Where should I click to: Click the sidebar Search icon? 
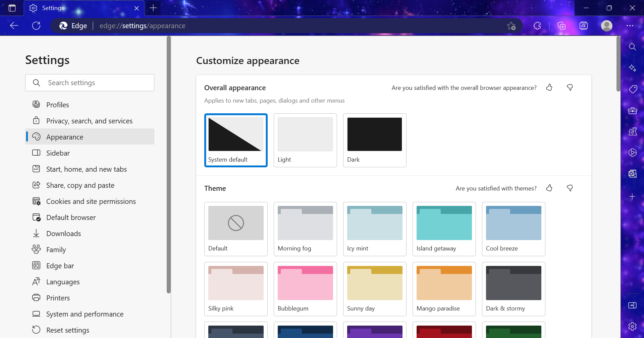[632, 47]
